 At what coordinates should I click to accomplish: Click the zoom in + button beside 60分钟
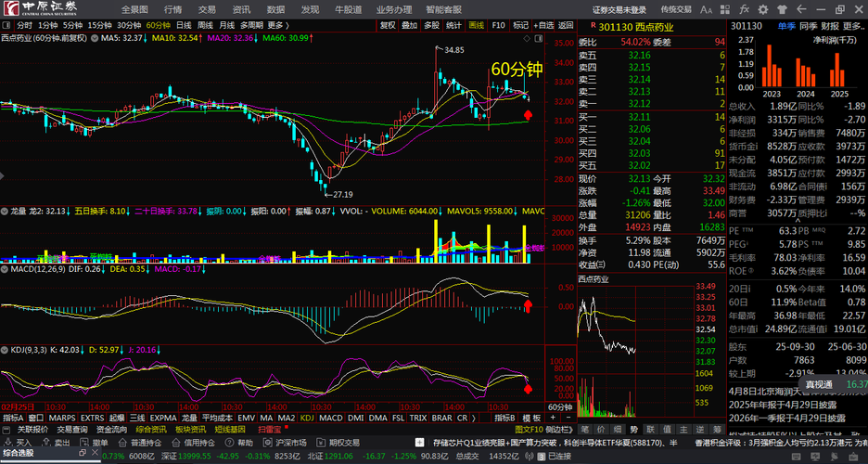tap(553, 418)
